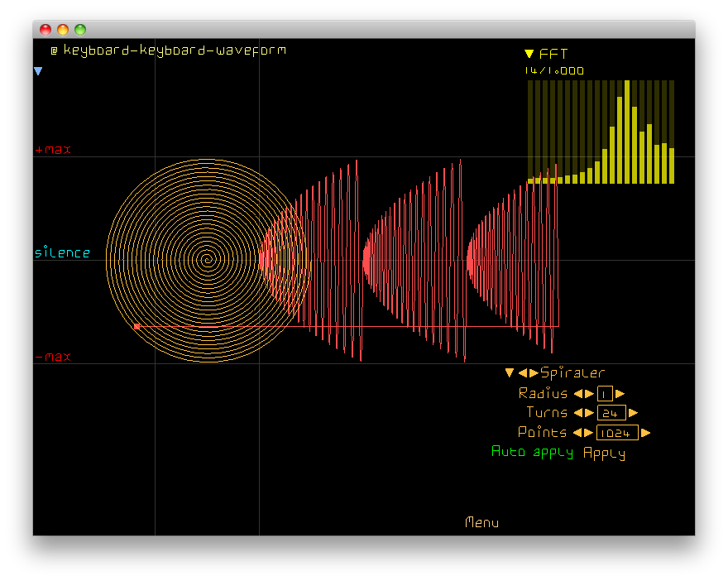This screenshot has width=728, height=581.
Task: Click the arrow right of the Points value box
Action: 646,433
